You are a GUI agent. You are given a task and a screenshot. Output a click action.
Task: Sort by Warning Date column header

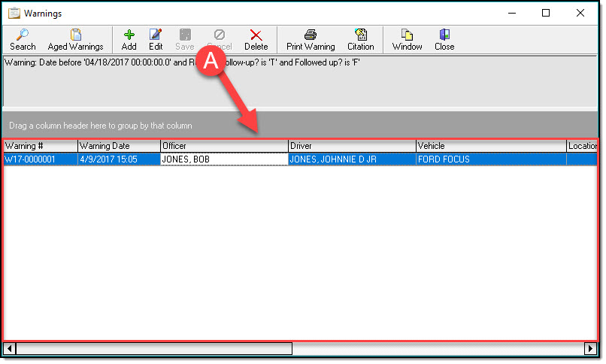(119, 146)
